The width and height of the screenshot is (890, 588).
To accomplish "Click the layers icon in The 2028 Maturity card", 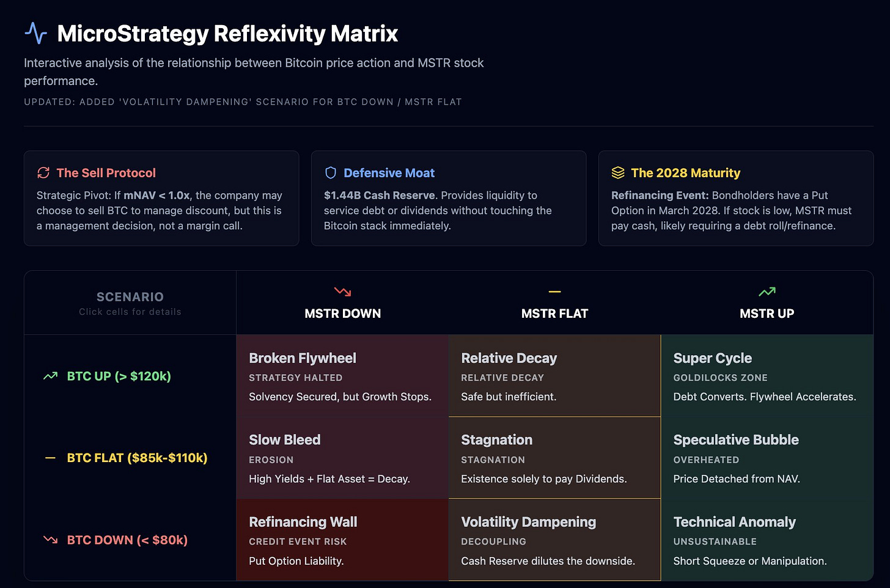I will (618, 173).
